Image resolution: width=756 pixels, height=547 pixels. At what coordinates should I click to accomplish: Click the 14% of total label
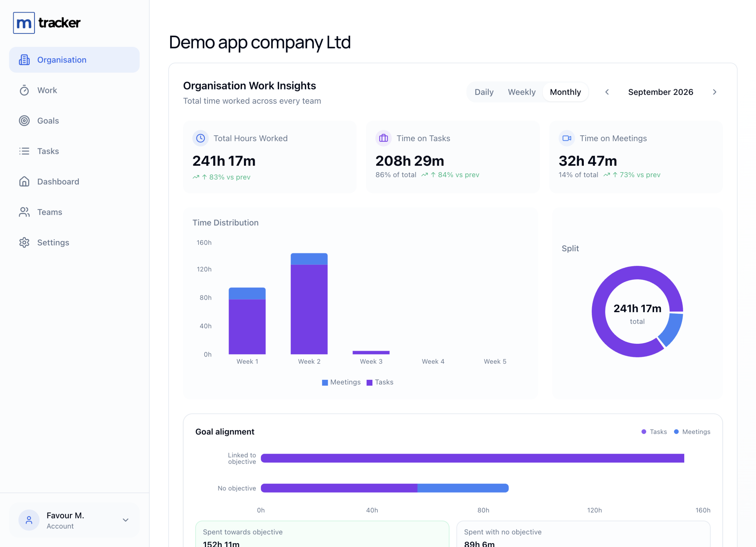[578, 175]
